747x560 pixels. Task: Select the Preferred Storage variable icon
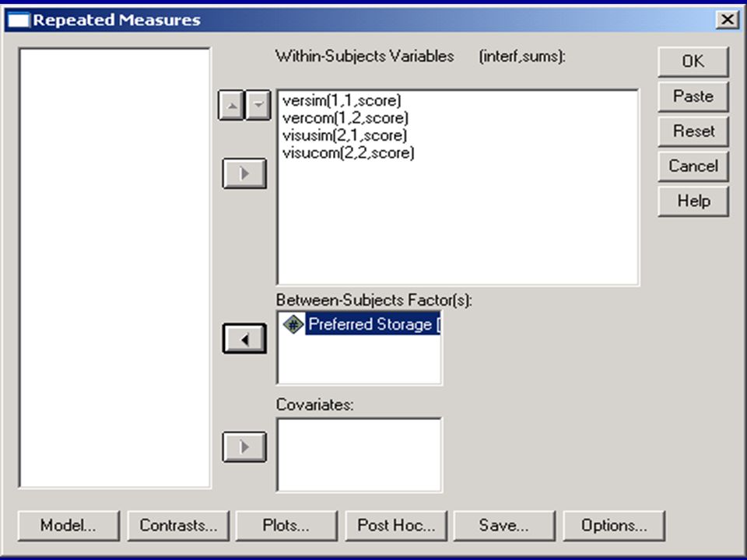pos(293,324)
